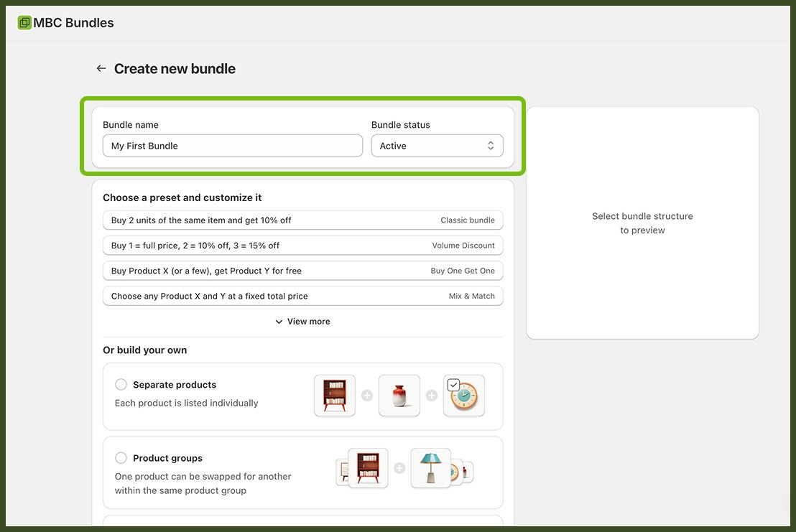
Task: Select the Classic bundle preset
Action: [302, 220]
